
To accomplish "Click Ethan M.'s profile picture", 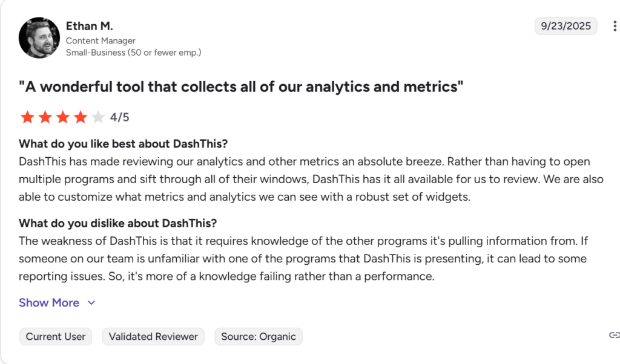I will 39,37.
